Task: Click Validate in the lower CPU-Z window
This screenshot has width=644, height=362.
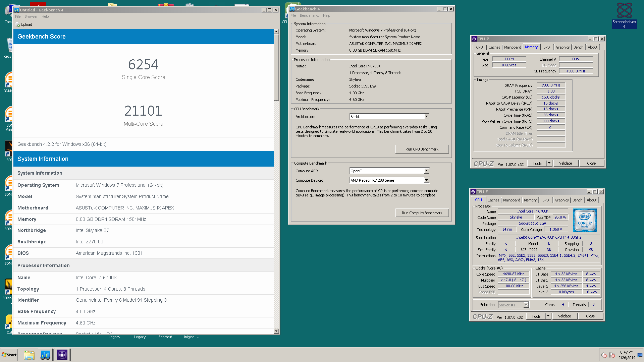Action: coord(565,316)
